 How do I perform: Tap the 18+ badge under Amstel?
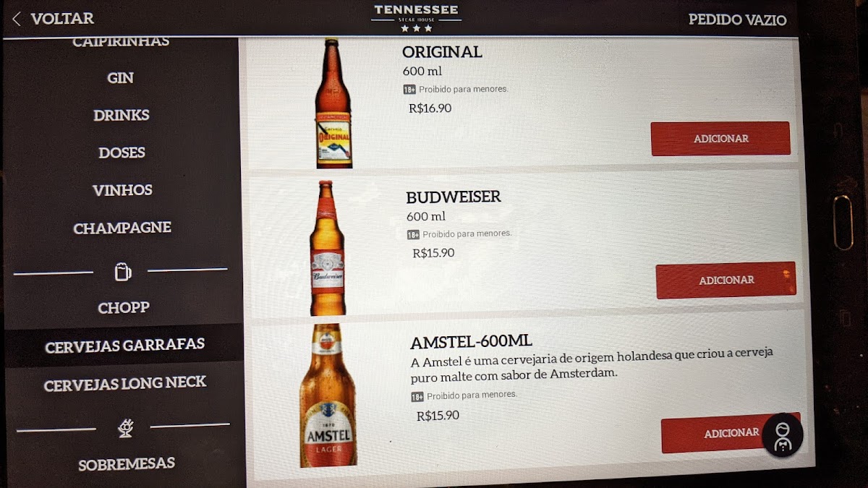(417, 396)
